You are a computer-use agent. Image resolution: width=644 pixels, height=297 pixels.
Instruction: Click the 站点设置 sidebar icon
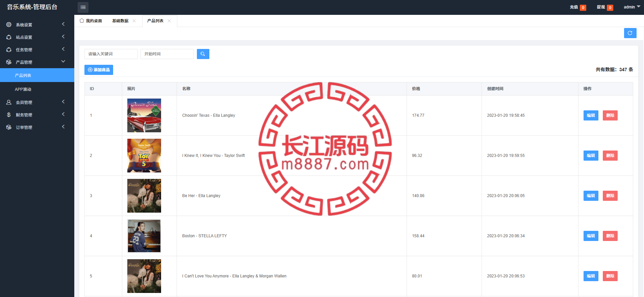tap(9, 37)
